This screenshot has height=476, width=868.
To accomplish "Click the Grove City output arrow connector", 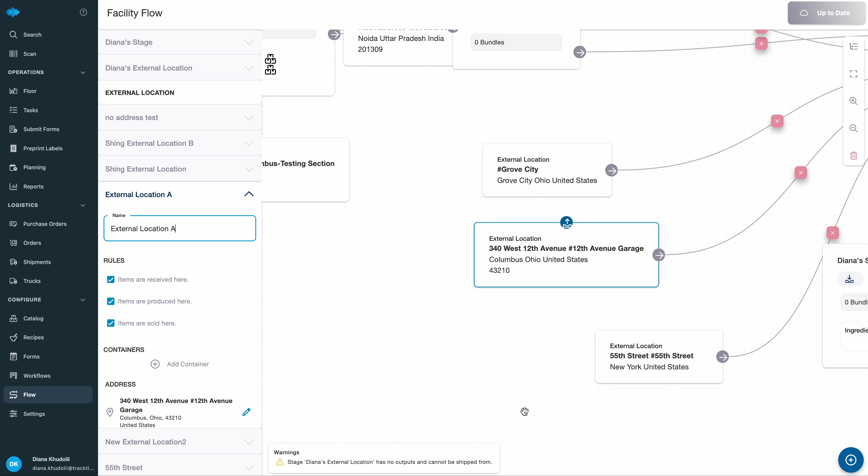I will coord(611,170).
